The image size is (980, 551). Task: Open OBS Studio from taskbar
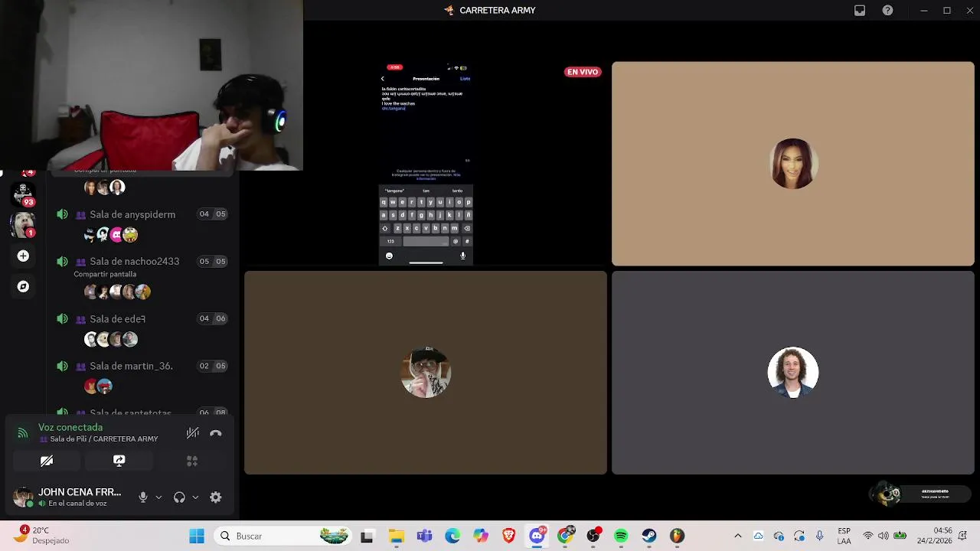tap(593, 536)
